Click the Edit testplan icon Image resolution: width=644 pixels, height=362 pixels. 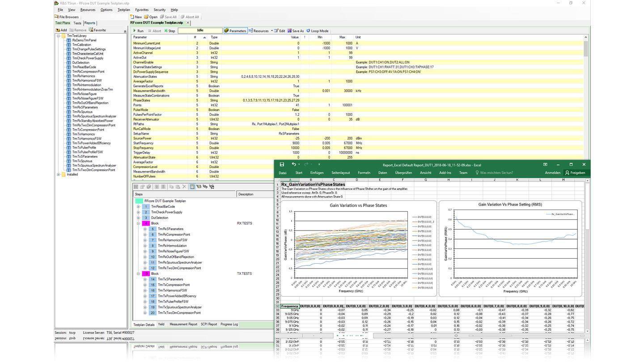[276, 31]
